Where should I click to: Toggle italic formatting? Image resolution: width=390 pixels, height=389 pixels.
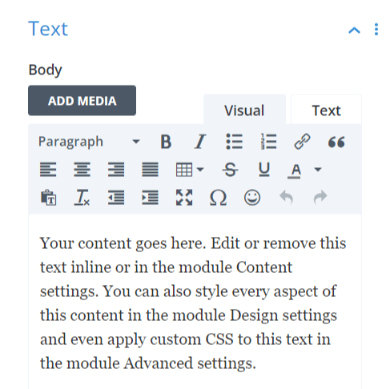(200, 142)
